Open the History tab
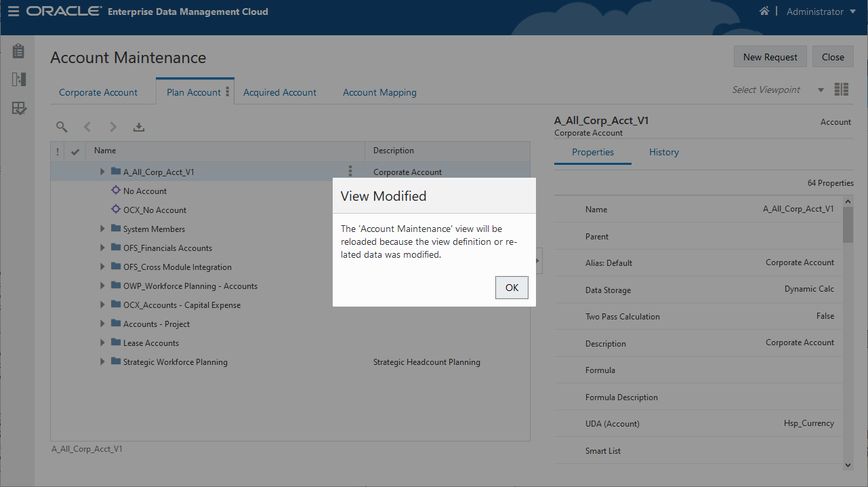The height and width of the screenshot is (487, 868). pyautogui.click(x=663, y=152)
